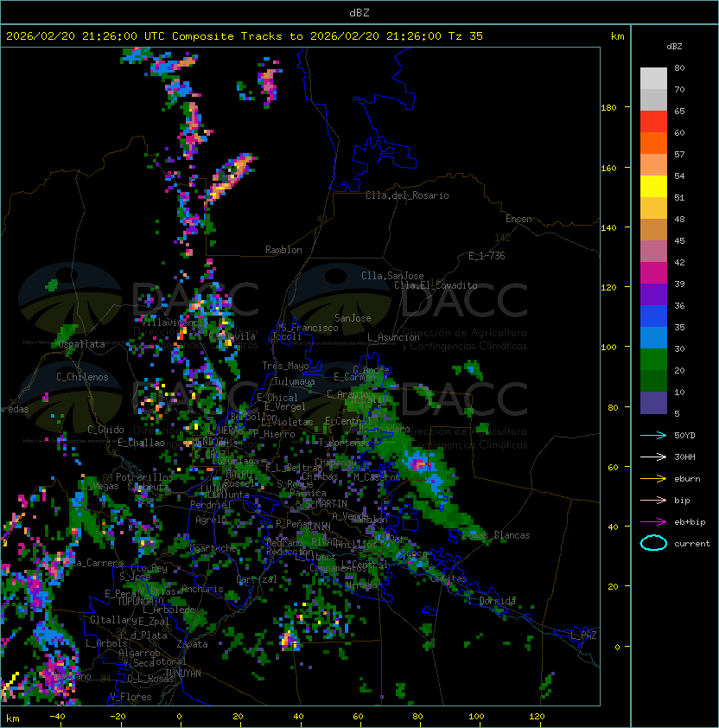
Task: Select the red swatch in the dBZ scale
Action: point(653,122)
